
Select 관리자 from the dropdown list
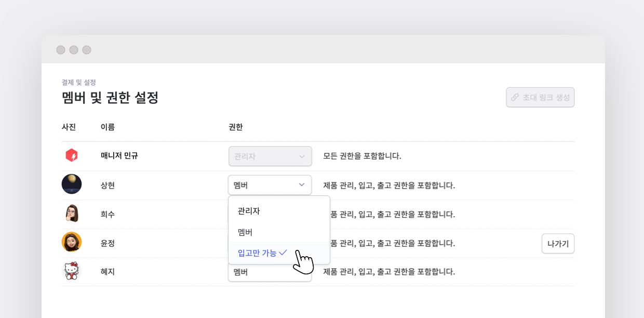click(249, 211)
